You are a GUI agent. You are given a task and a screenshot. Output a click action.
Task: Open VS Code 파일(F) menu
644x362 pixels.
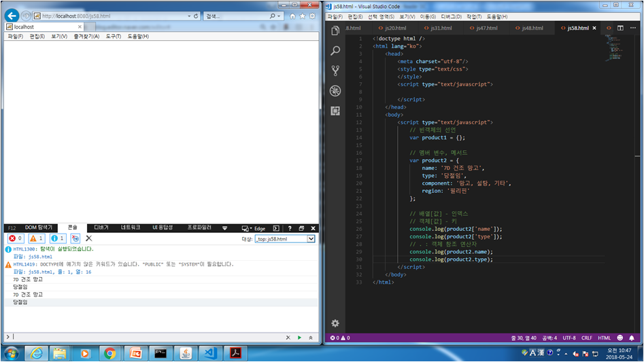335,16
